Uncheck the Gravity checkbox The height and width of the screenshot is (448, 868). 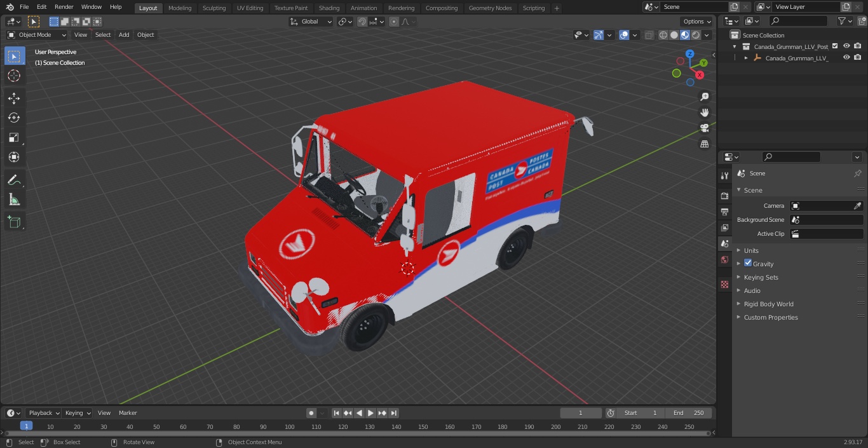click(x=748, y=263)
